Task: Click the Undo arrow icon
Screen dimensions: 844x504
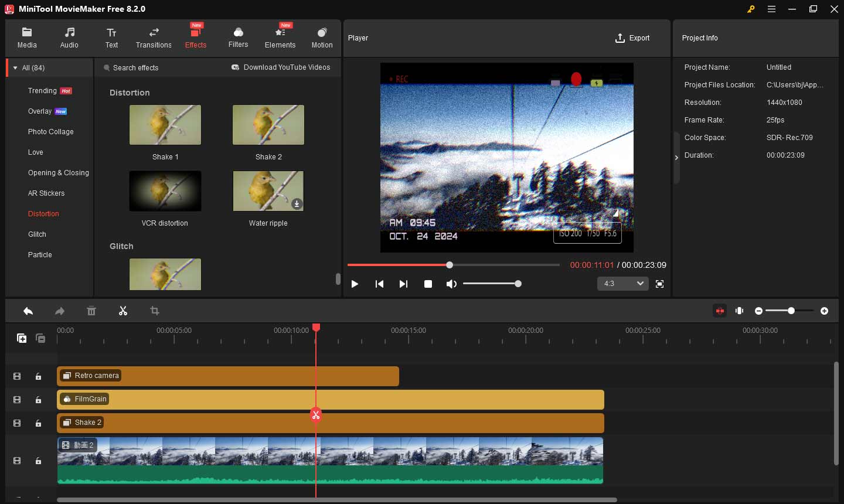Action: pos(28,311)
